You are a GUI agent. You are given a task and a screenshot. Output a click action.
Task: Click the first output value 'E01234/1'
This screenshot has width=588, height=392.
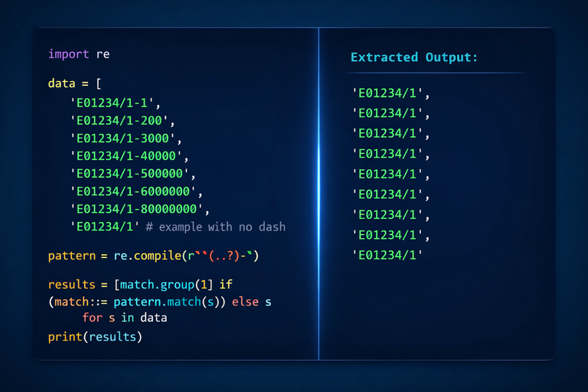coord(387,93)
